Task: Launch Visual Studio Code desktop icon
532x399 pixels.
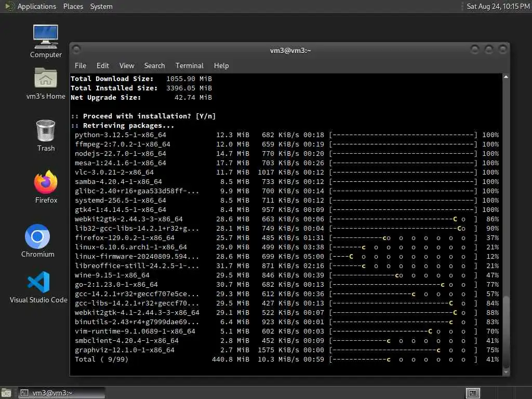Action: point(38,287)
